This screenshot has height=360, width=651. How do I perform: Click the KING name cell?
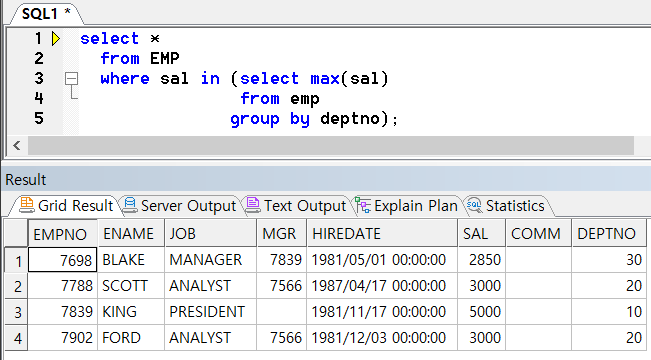pos(131,312)
